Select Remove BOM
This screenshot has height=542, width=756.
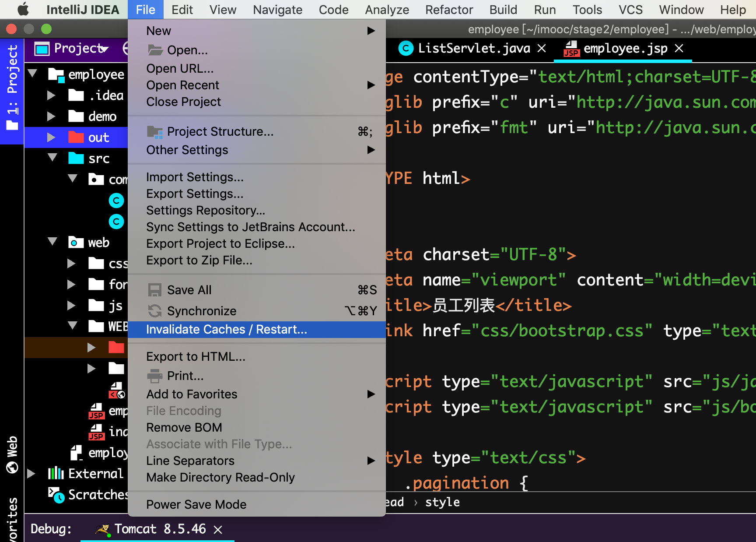257,427
